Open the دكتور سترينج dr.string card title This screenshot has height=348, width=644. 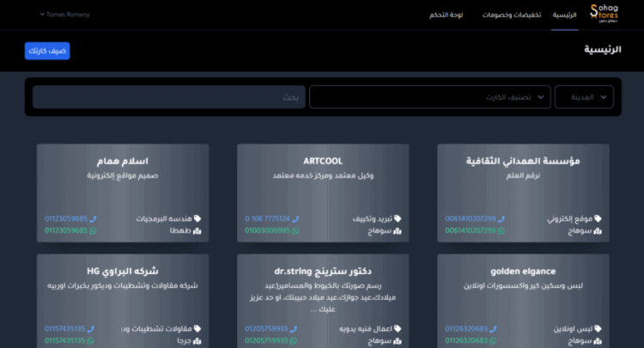(x=323, y=272)
